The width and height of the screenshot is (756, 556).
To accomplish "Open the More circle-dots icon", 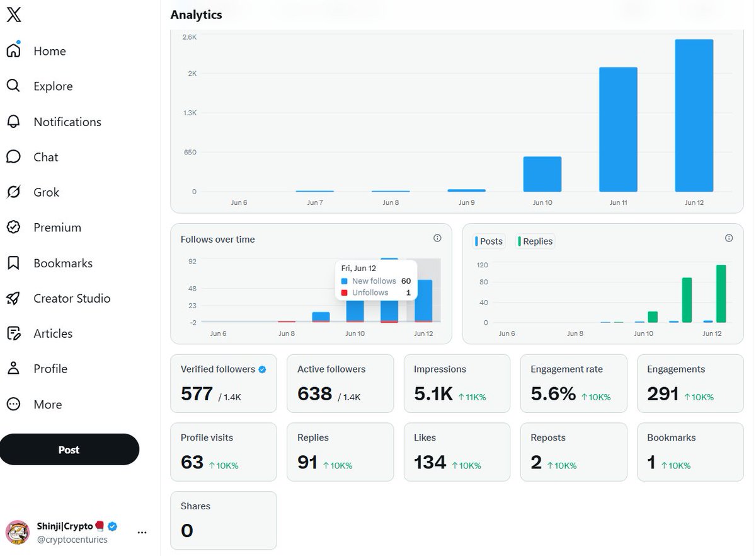I will (x=13, y=404).
